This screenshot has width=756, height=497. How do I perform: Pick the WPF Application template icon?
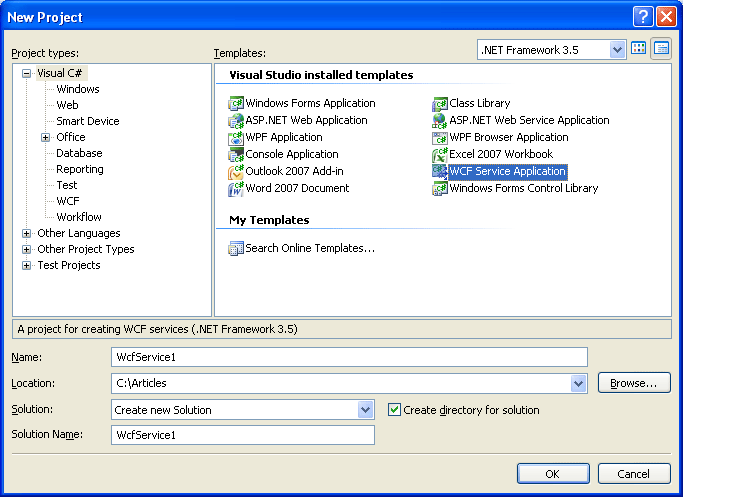[236, 137]
